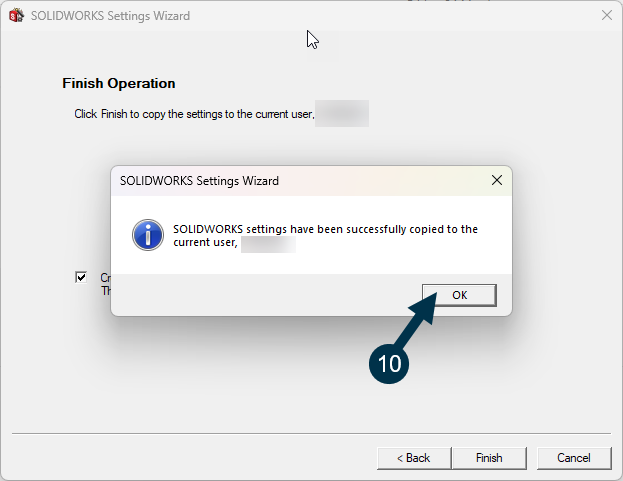Image resolution: width=623 pixels, height=481 pixels.
Task: Click the 'settings have been successfully copied' message
Action: coord(325,236)
